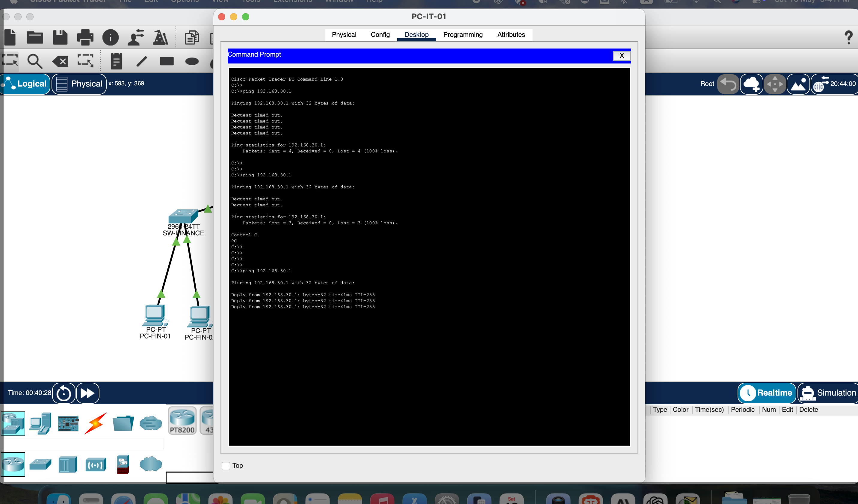This screenshot has height=504, width=858.
Task: Save the project with floppy icon
Action: coord(60,37)
